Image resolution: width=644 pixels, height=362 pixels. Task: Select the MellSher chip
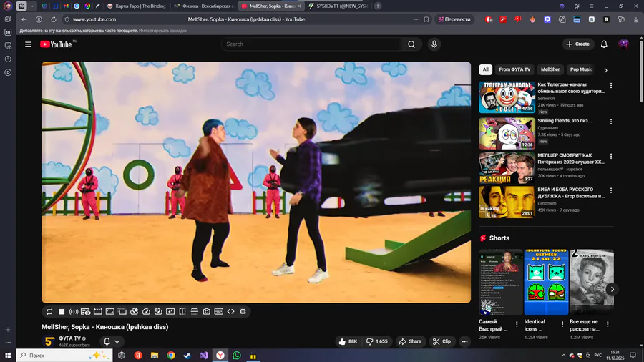[550, 70]
